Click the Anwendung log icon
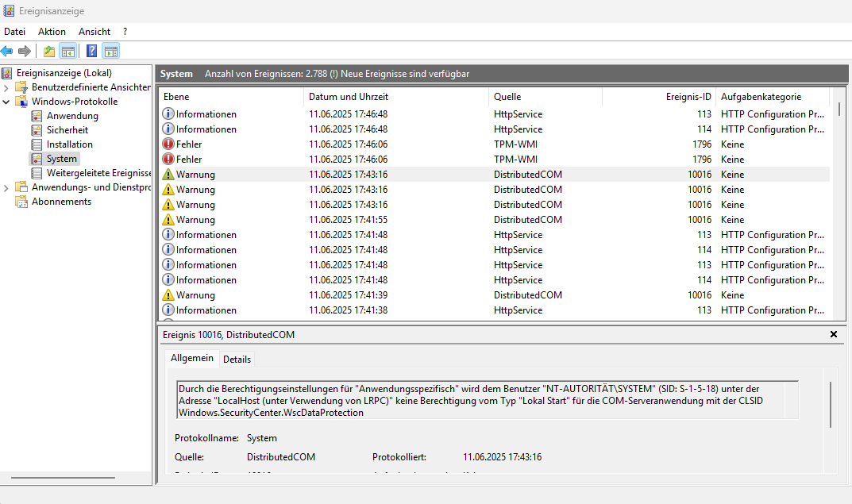 click(x=37, y=116)
